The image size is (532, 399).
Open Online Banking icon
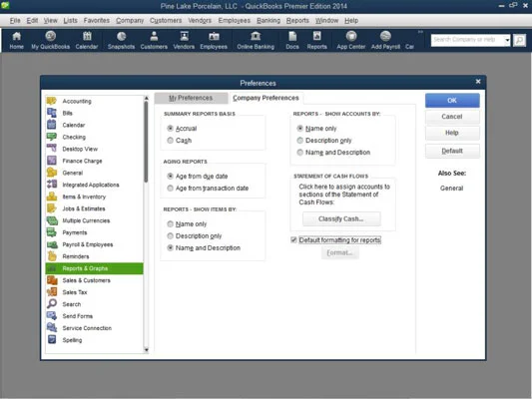pyautogui.click(x=256, y=40)
